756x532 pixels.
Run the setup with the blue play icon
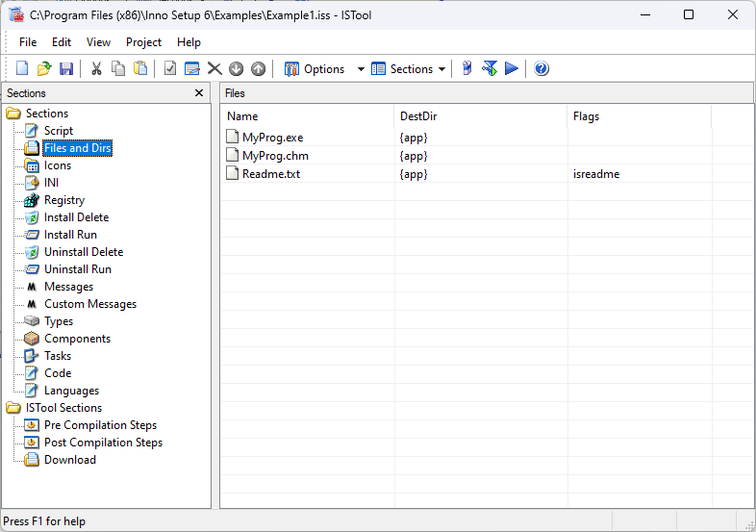point(512,68)
